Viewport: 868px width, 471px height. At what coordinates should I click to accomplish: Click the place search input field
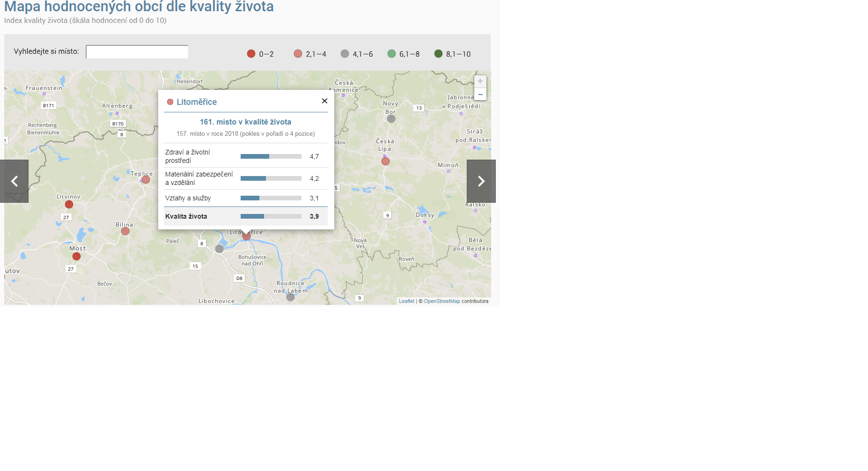point(137,52)
